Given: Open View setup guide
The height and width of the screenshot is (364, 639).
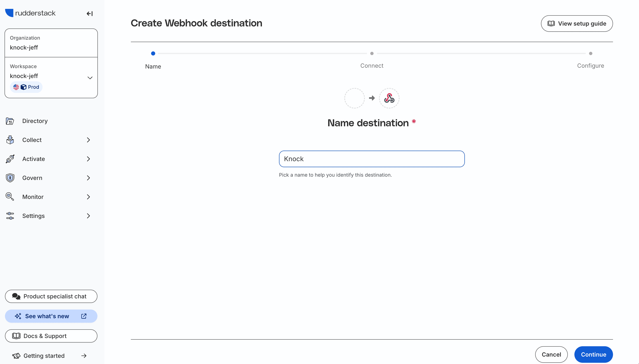Looking at the screenshot, I should coord(577,23).
